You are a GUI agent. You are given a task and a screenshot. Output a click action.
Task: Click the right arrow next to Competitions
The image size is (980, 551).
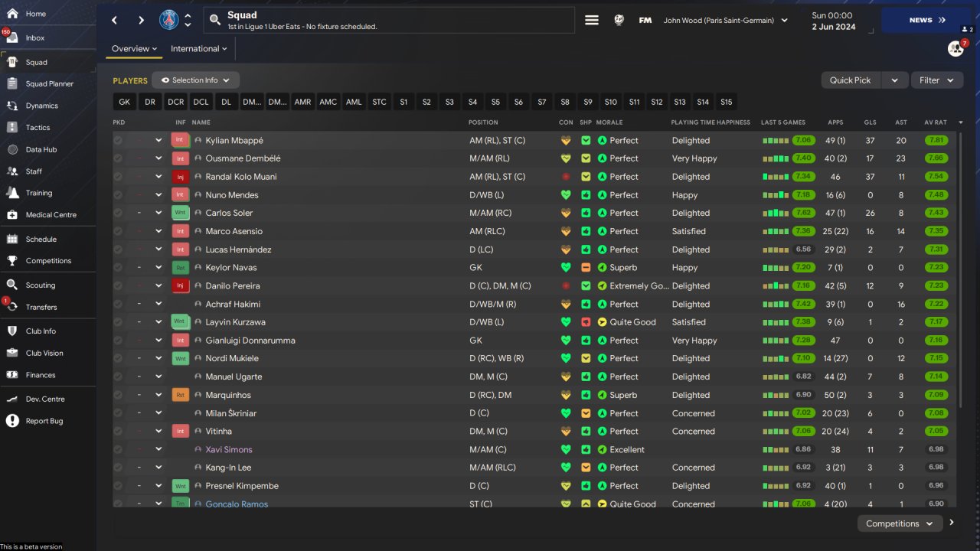tap(952, 523)
